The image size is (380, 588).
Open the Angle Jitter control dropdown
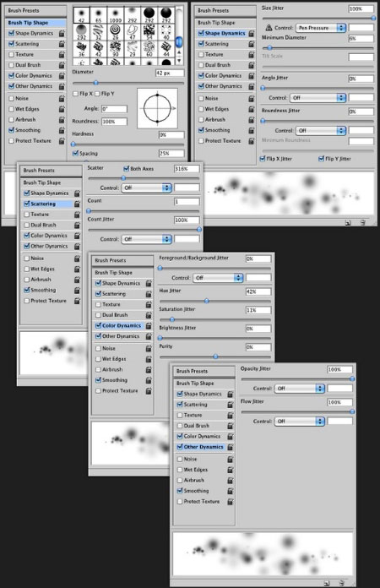tap(318, 98)
